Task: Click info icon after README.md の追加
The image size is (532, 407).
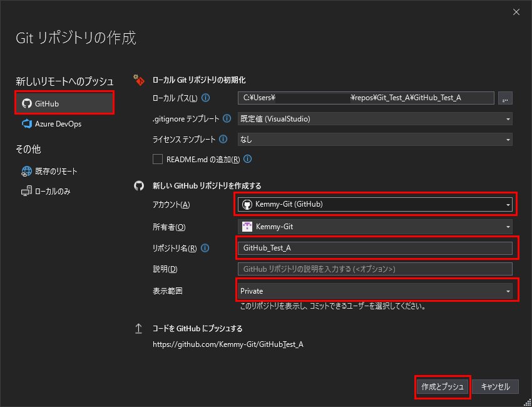Action: point(248,159)
